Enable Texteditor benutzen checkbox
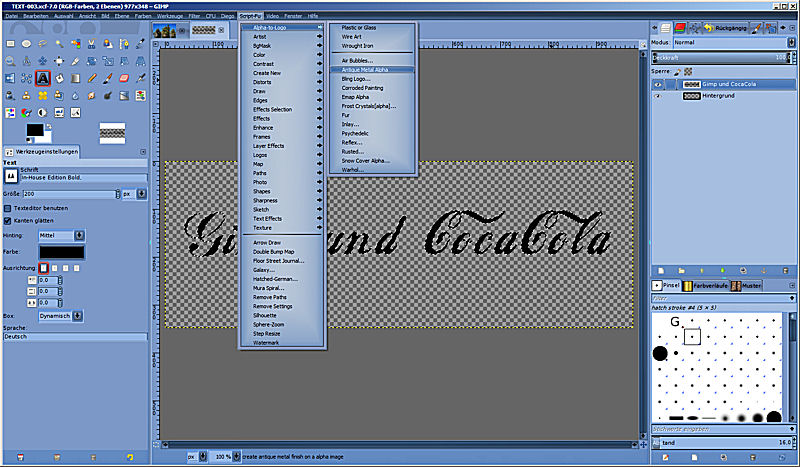 pos(8,208)
